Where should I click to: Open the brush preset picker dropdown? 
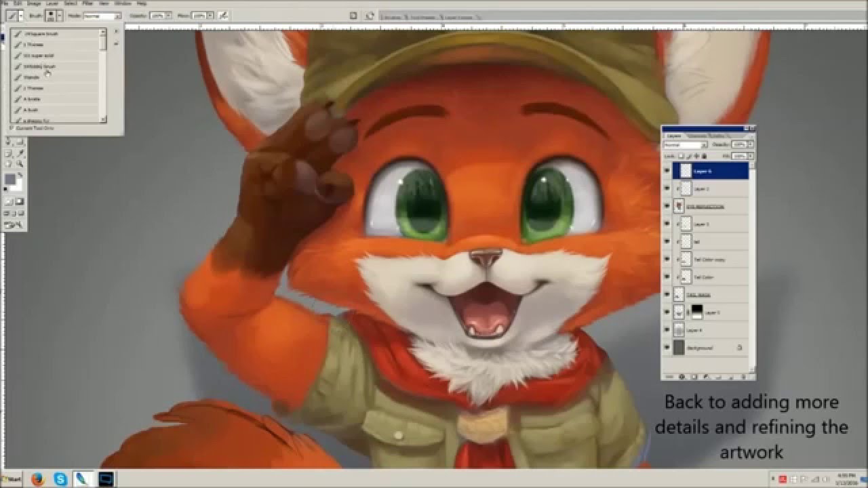coord(60,16)
